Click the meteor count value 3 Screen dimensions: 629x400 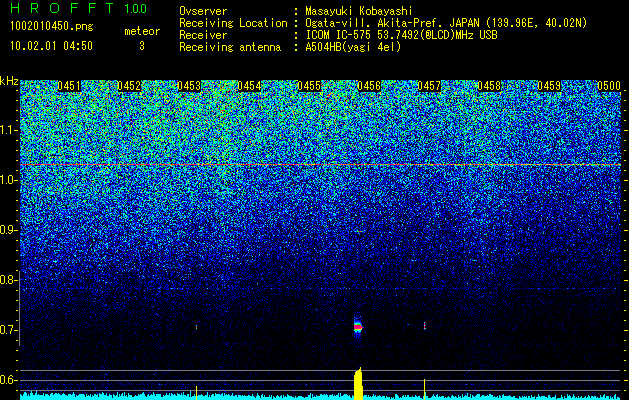point(142,46)
